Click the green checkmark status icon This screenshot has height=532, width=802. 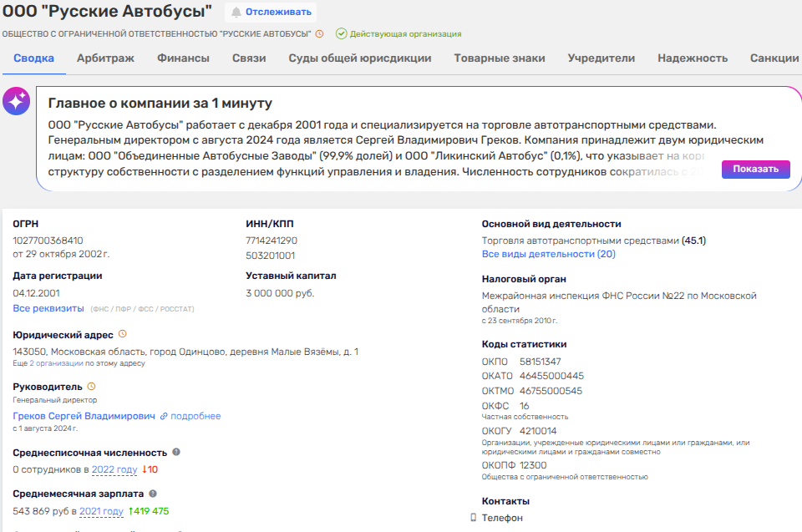click(x=341, y=34)
